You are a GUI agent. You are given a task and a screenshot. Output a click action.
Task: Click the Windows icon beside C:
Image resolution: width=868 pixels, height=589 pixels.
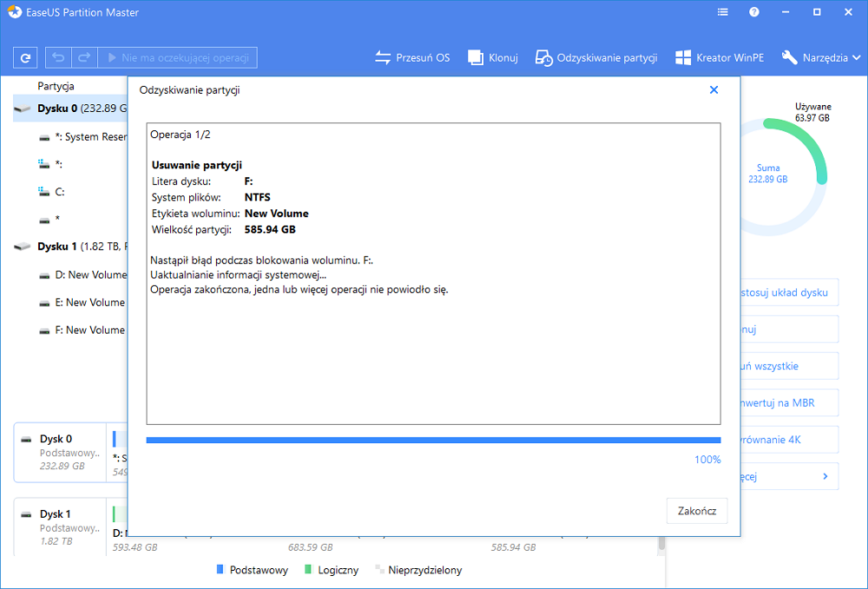(x=44, y=192)
